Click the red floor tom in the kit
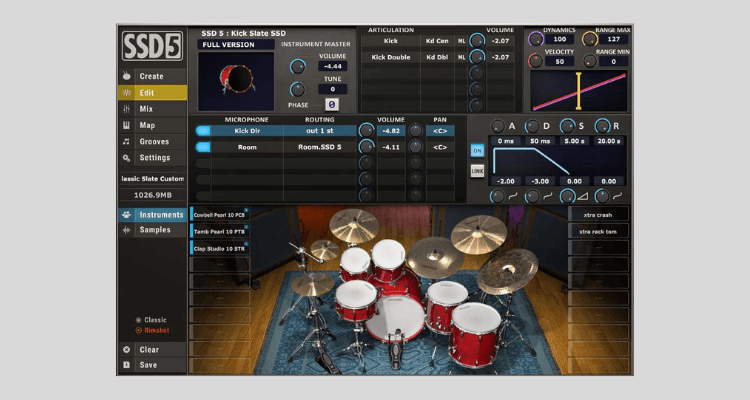 474,334
